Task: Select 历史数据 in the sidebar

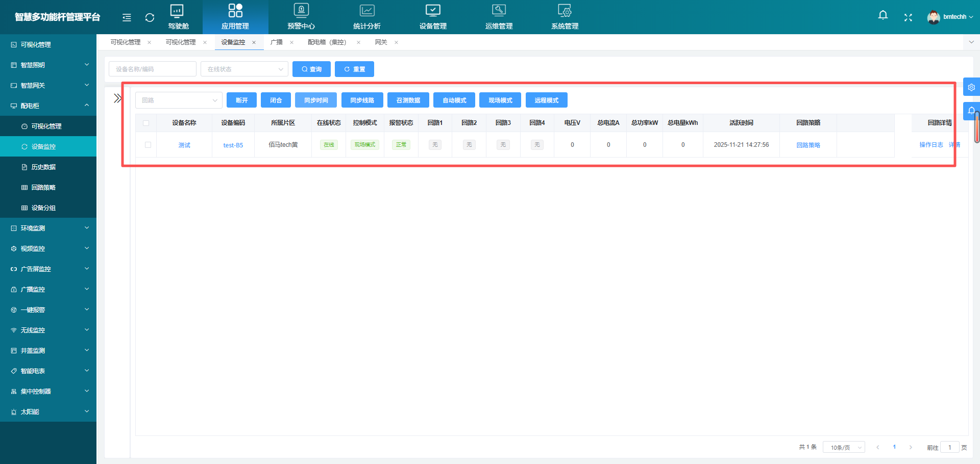Action: click(43, 167)
